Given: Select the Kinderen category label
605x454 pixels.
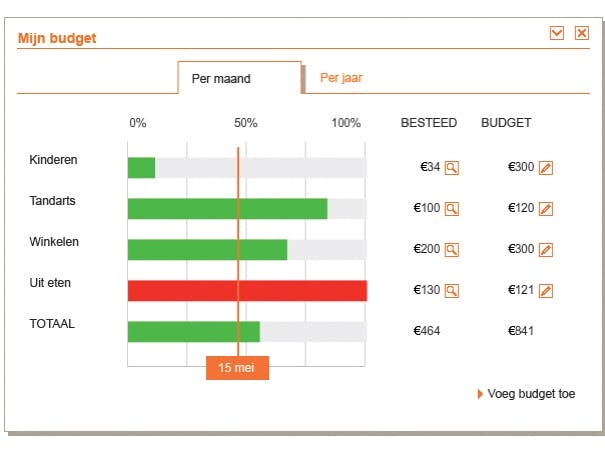Looking at the screenshot, I should [x=53, y=160].
